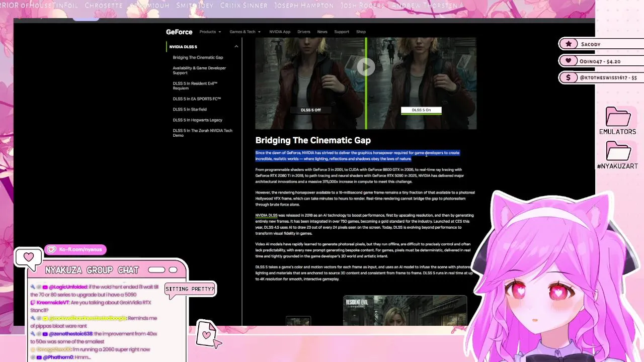644x362 pixels.
Task: Click KreemsicleVT username in chat
Action: (52, 303)
